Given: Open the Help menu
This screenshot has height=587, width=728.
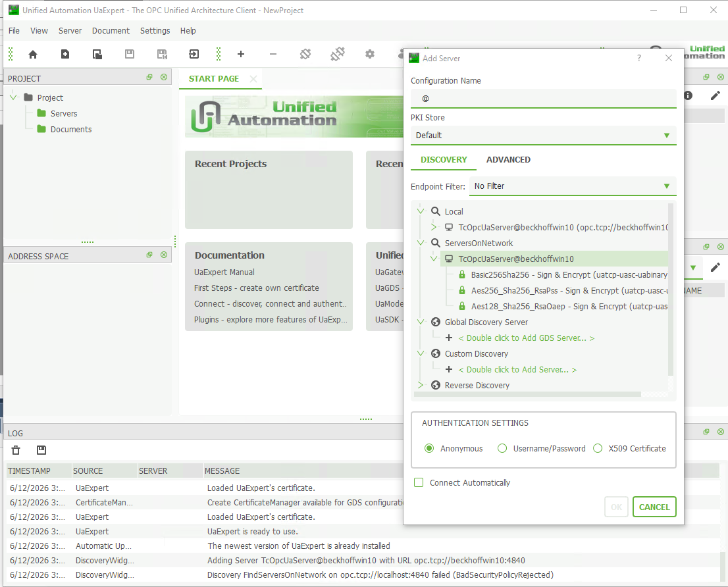Looking at the screenshot, I should tap(188, 31).
